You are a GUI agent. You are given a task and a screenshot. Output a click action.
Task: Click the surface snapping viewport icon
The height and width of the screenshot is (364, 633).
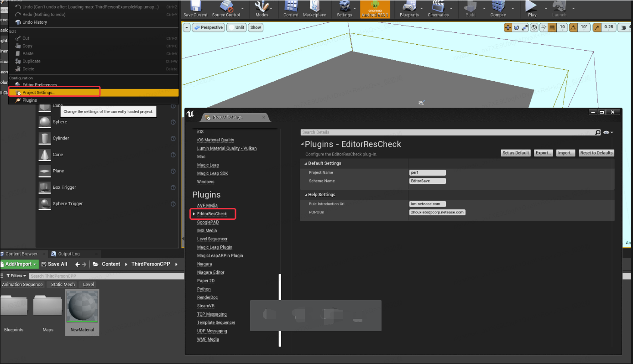(544, 27)
